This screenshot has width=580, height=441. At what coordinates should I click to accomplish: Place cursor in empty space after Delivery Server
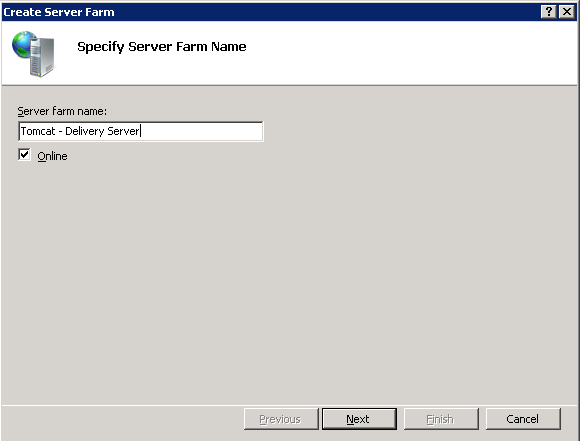(x=202, y=131)
